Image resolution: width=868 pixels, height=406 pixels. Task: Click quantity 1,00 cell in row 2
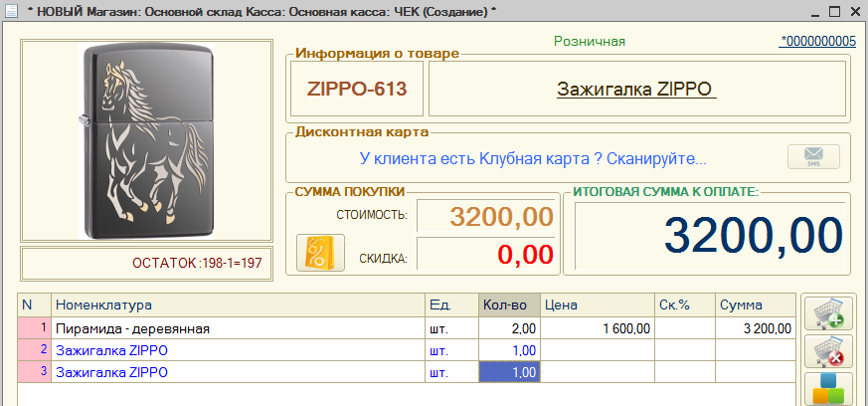pyautogui.click(x=509, y=350)
